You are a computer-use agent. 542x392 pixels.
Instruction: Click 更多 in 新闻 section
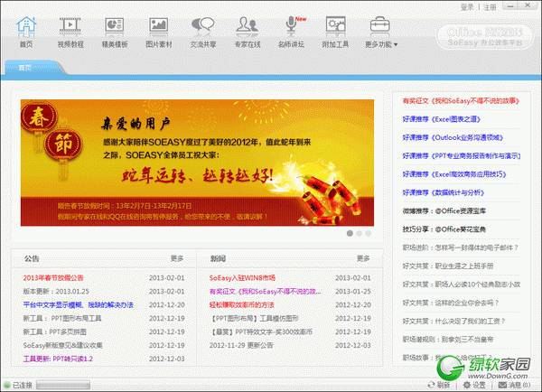coord(363,258)
